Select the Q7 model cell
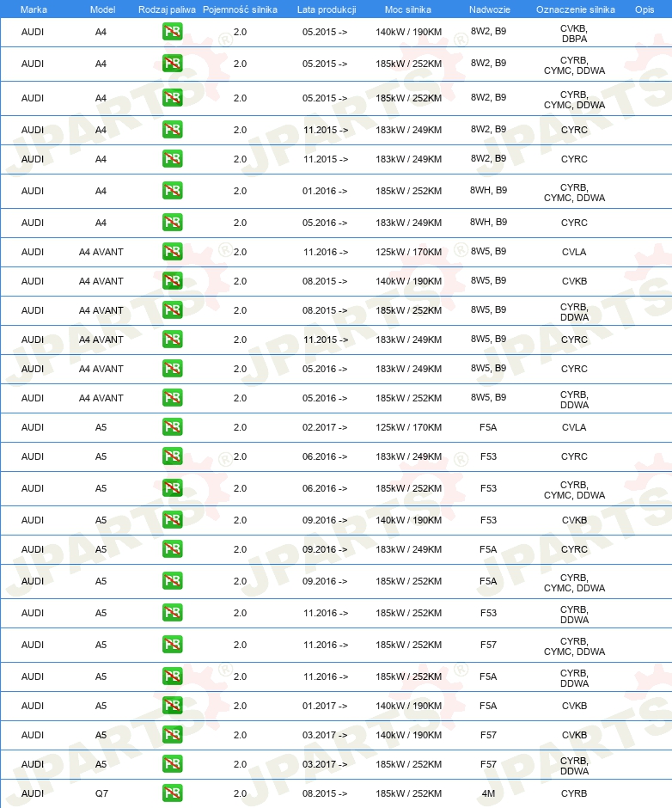Image resolution: width=672 pixels, height=808 pixels. pyautogui.click(x=101, y=793)
